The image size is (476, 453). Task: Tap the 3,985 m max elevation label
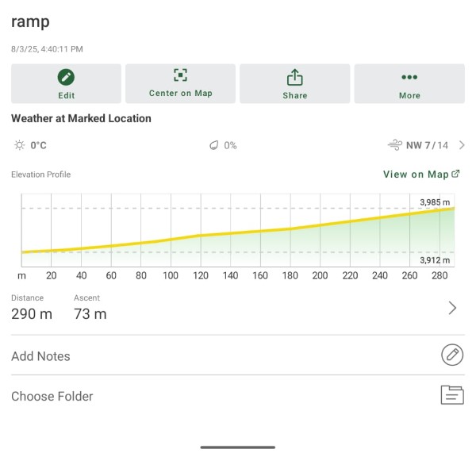tap(435, 203)
